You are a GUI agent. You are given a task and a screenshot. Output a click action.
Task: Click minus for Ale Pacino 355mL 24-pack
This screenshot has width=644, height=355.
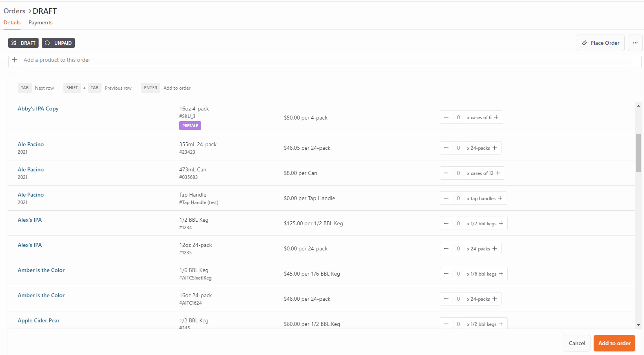click(446, 148)
